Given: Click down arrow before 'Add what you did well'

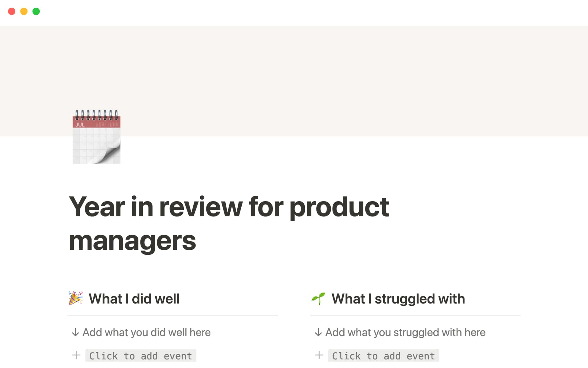Looking at the screenshot, I should click(x=75, y=332).
